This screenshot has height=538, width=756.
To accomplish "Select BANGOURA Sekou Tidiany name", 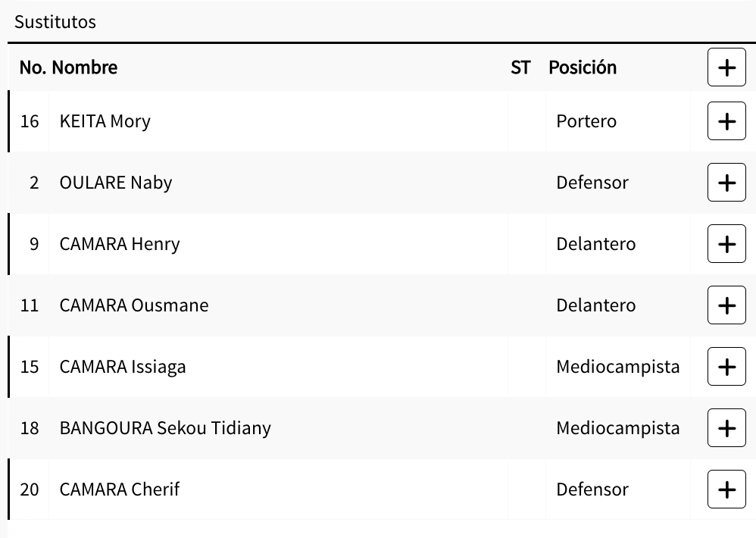I will pyautogui.click(x=165, y=428).
